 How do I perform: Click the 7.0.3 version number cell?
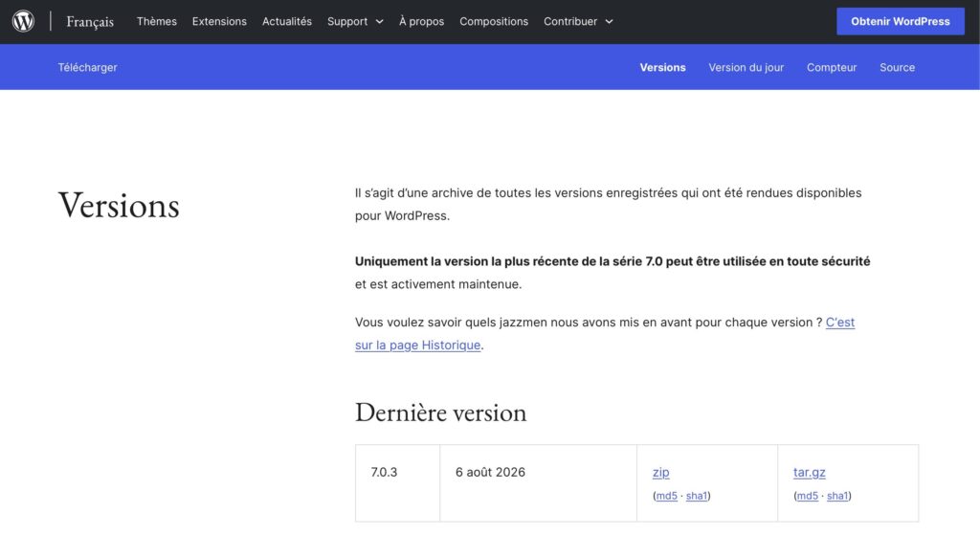[x=397, y=483]
